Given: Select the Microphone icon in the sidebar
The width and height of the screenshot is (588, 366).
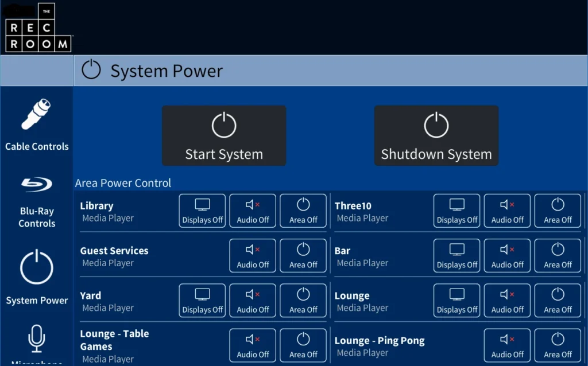Looking at the screenshot, I should coord(36,340).
